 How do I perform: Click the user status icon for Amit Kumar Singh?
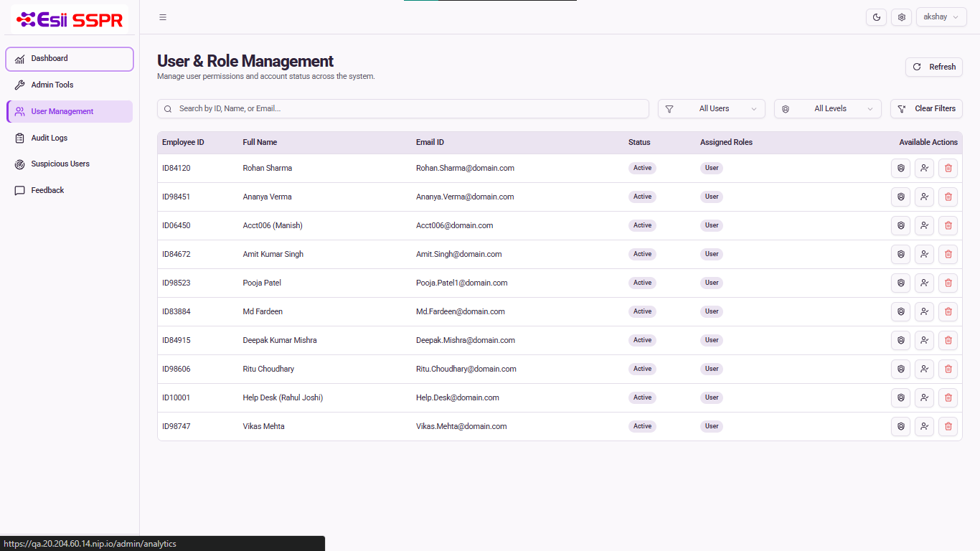coord(924,254)
